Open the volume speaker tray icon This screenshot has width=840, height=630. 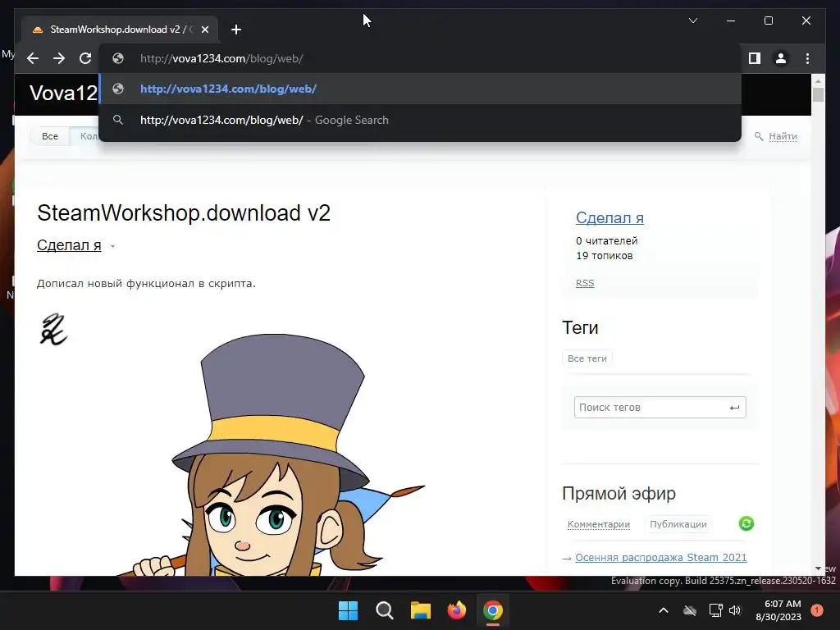735,610
